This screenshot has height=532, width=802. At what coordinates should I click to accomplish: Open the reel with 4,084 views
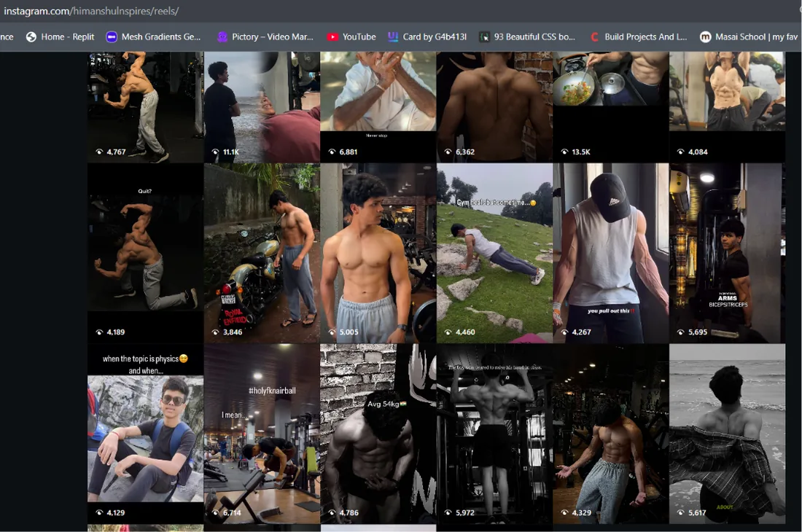click(x=727, y=107)
